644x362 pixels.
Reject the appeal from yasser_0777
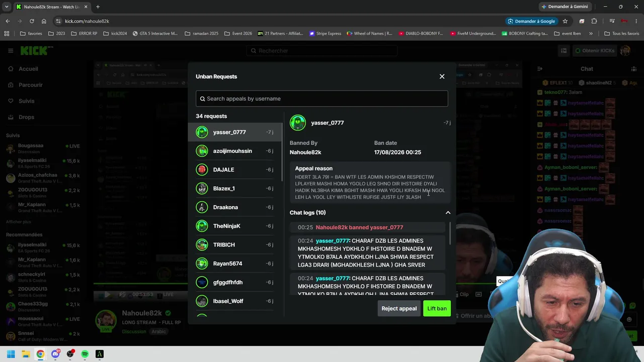coord(399,308)
